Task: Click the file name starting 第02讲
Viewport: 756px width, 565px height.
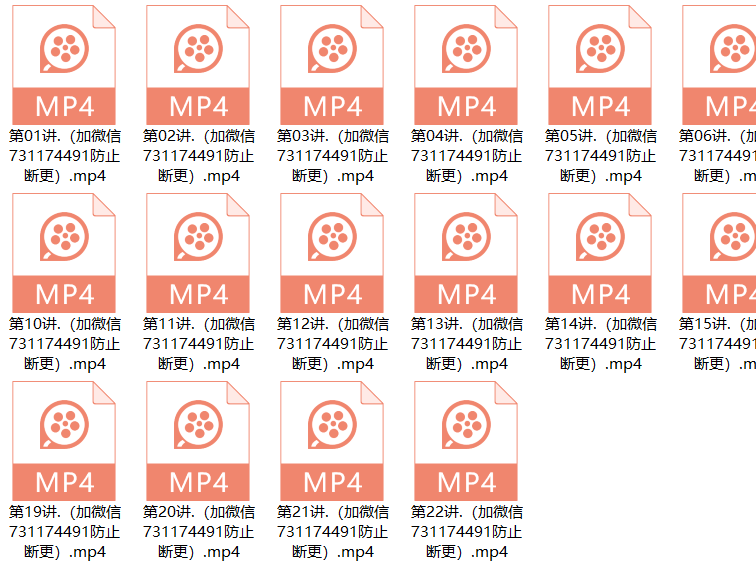Action: [199, 156]
